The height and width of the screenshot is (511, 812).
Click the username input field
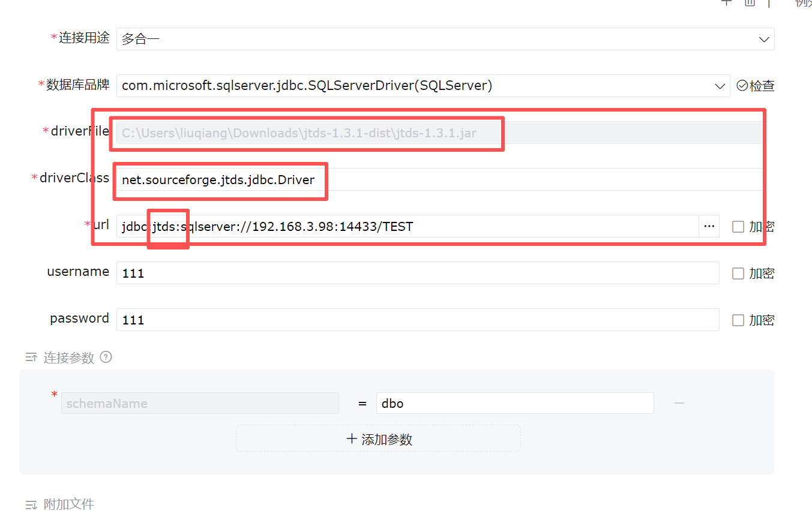click(417, 273)
